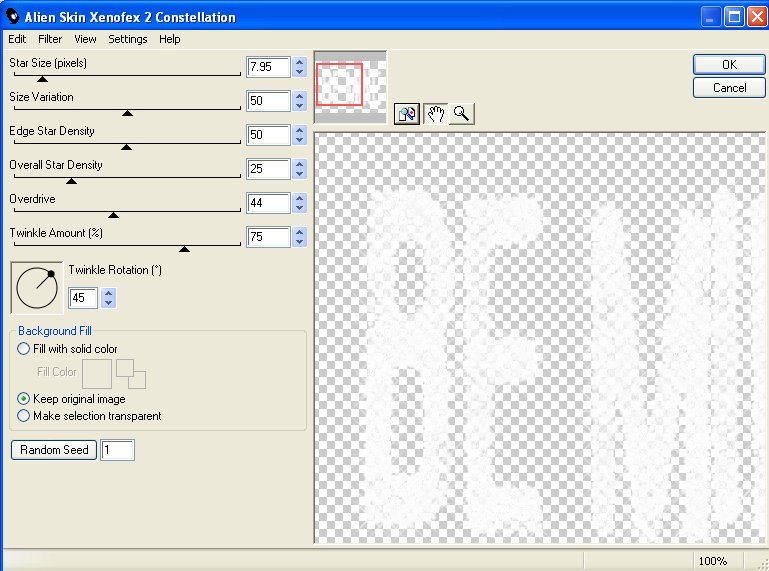
Task: Decrease Twinkle Rotation with down arrow
Action: (109, 303)
